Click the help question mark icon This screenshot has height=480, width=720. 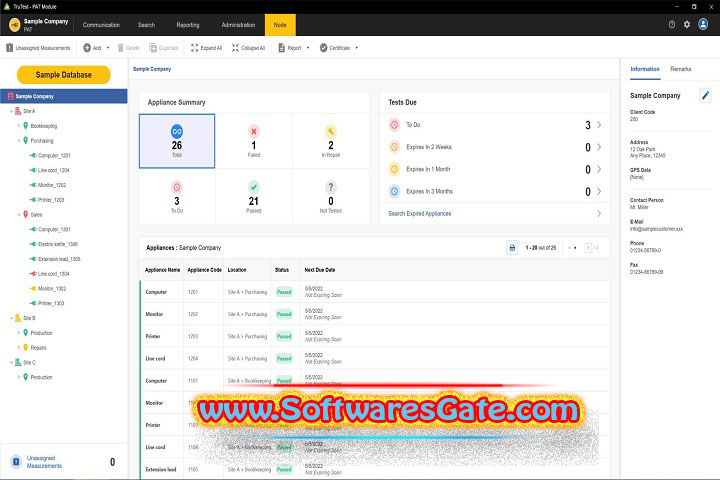click(672, 24)
